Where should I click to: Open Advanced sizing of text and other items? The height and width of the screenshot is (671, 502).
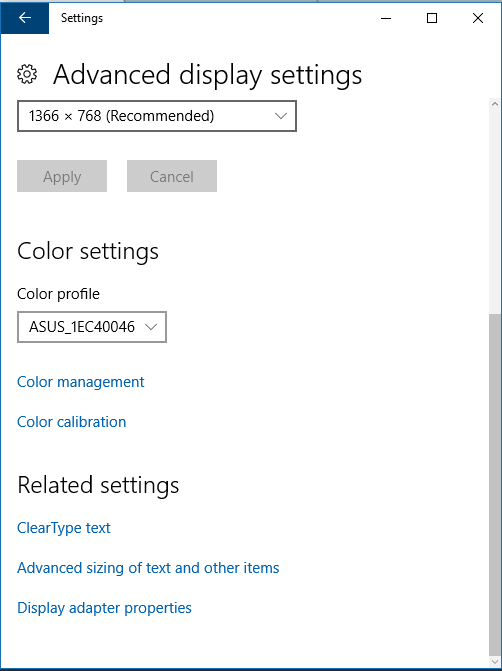pyautogui.click(x=148, y=568)
